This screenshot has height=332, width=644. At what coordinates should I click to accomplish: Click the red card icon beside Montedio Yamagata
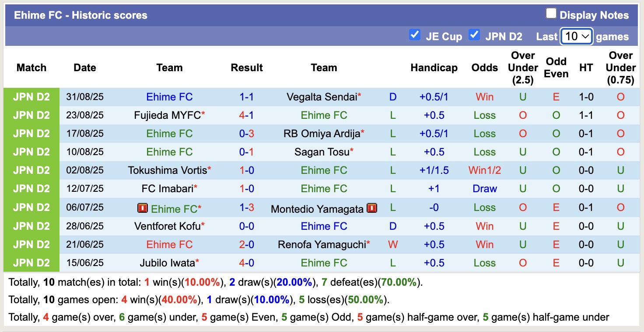pos(372,208)
